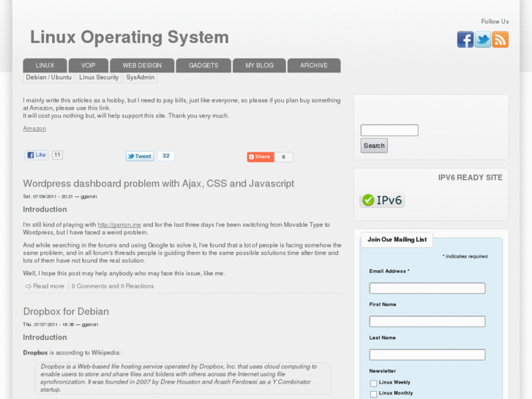
Task: Click the post date Sat, 07/09/2011
Action: (x=42, y=197)
